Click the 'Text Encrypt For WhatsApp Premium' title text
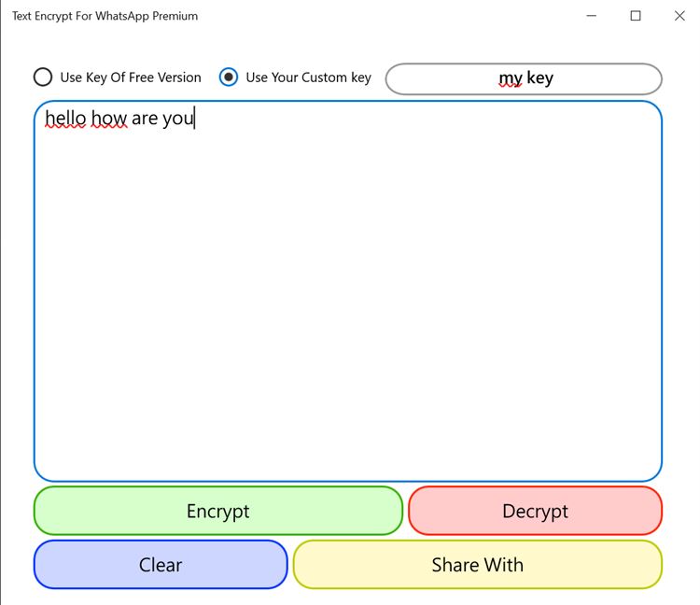Image resolution: width=700 pixels, height=605 pixels. [x=105, y=16]
